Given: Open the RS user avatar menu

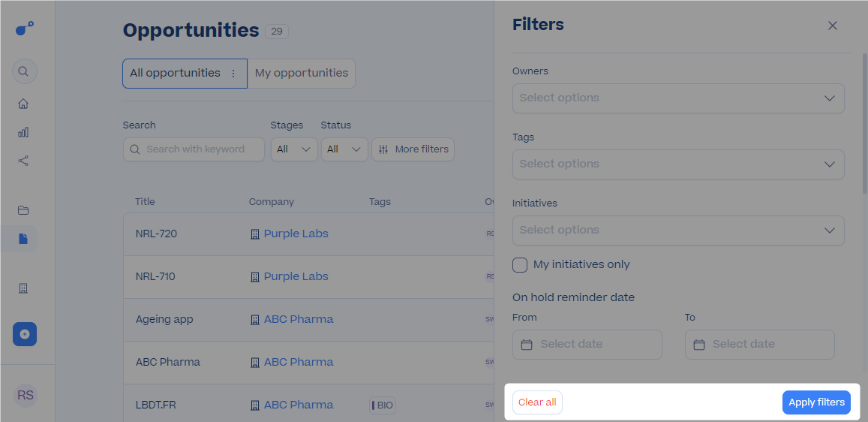Looking at the screenshot, I should point(26,396).
